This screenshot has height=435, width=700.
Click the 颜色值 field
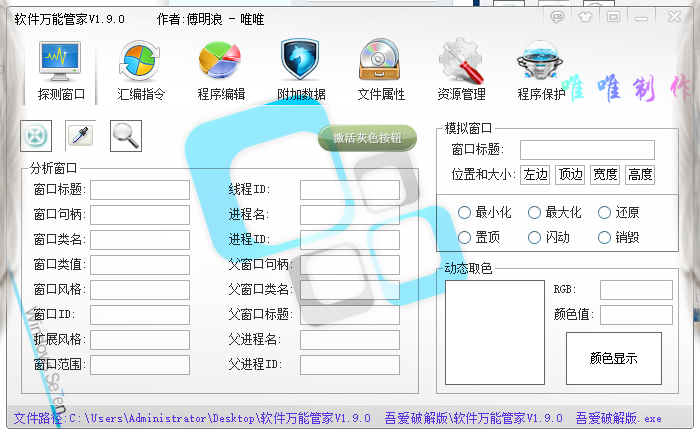pyautogui.click(x=636, y=315)
